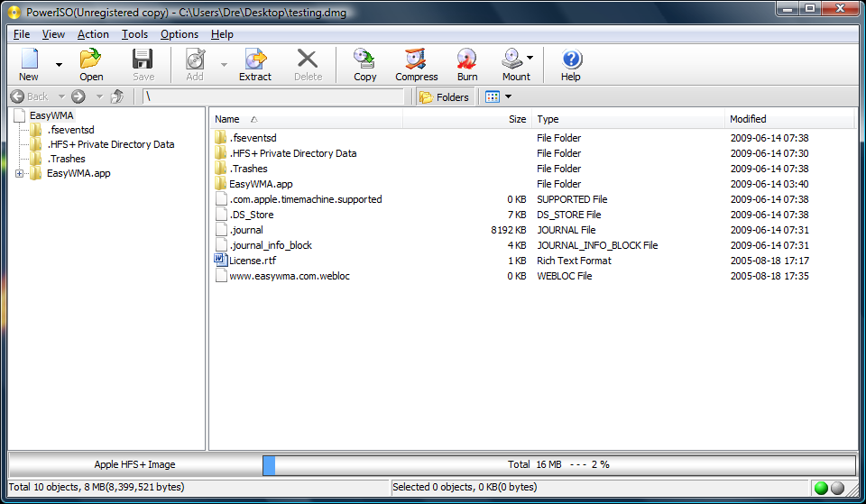Click the PowerISO title bar disc icon
866x504 pixels.
point(15,12)
